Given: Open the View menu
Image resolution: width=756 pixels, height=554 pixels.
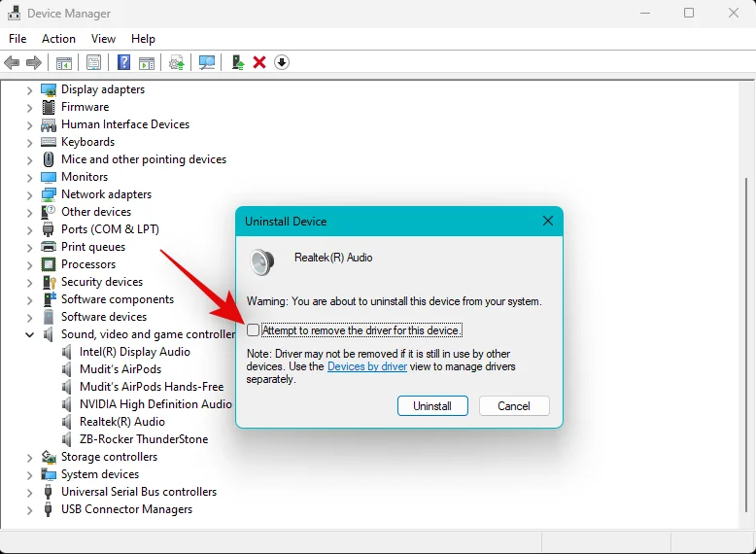Looking at the screenshot, I should tap(103, 39).
